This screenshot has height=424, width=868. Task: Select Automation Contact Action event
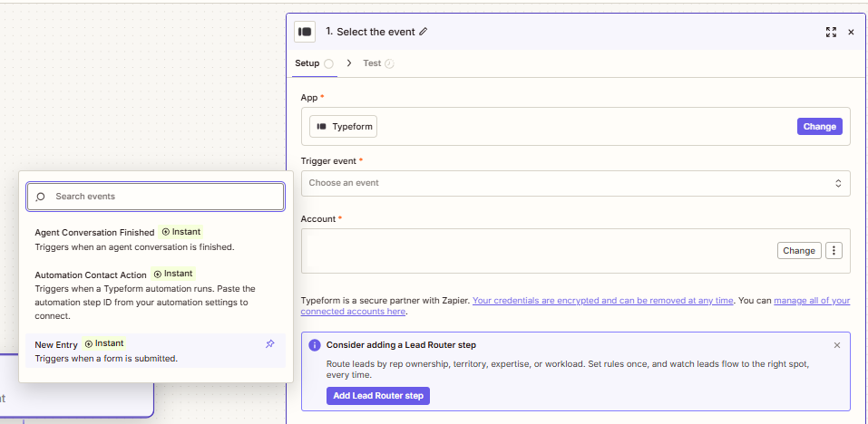156,294
